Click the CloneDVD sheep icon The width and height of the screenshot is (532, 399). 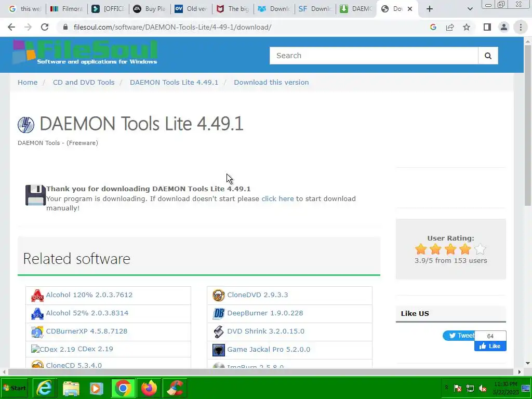[x=219, y=295]
